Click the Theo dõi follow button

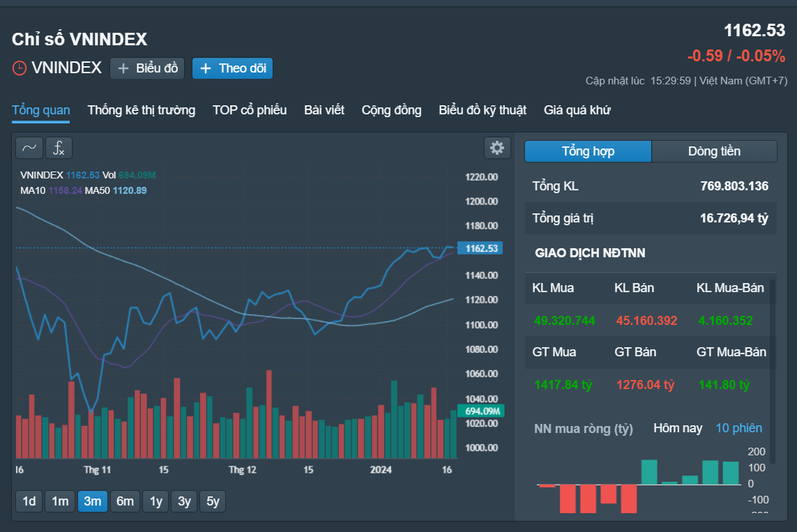[x=232, y=68]
